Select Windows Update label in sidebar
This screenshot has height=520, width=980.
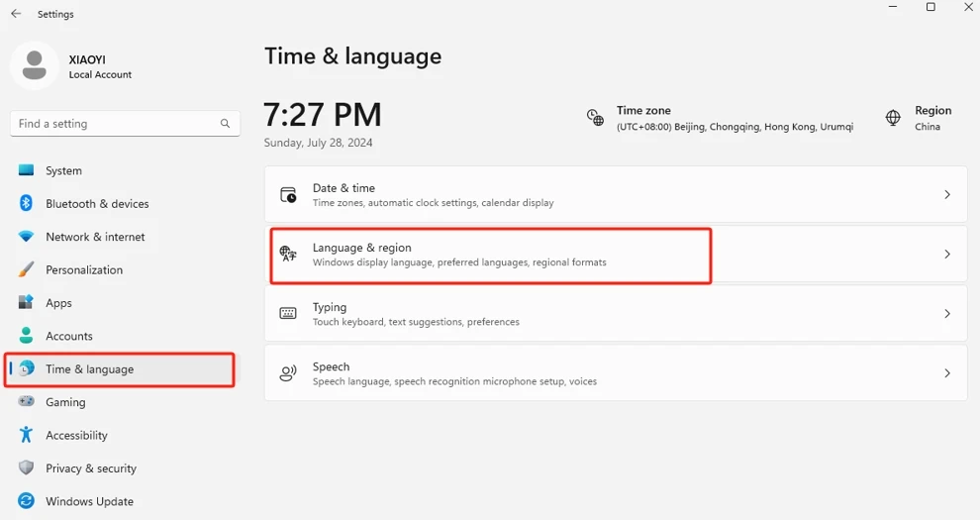[89, 502]
